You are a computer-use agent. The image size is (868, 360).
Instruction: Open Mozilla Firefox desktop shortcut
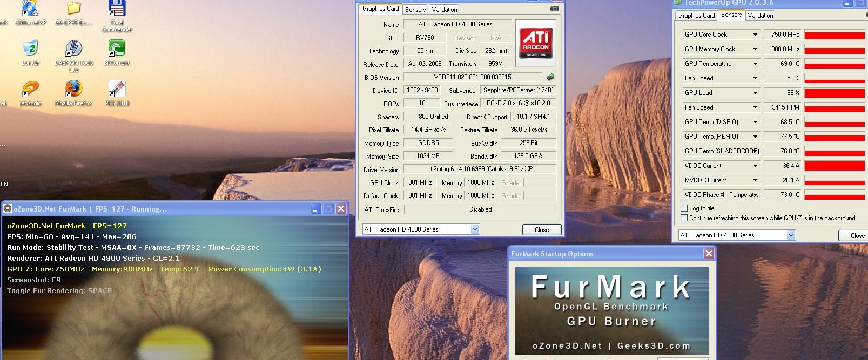[74, 93]
